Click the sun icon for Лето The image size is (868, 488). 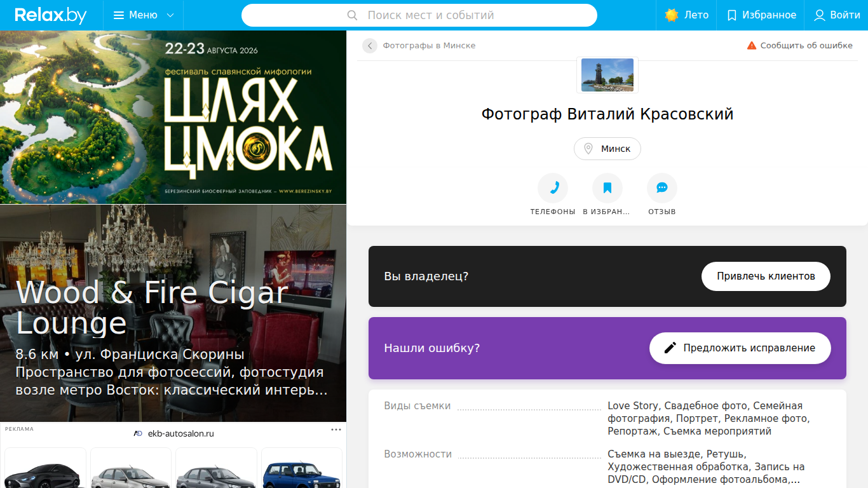tap(672, 15)
